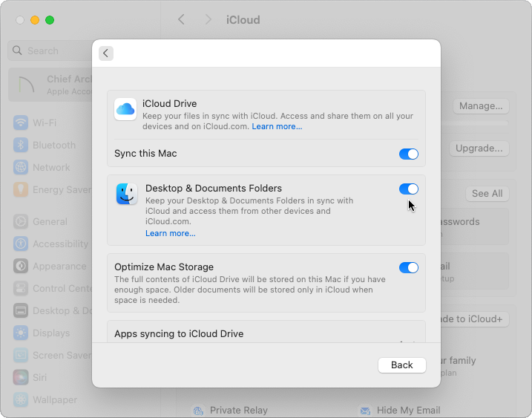Viewport: 532px width, 418px height.
Task: Select the General label in the sidebar
Action: point(50,221)
